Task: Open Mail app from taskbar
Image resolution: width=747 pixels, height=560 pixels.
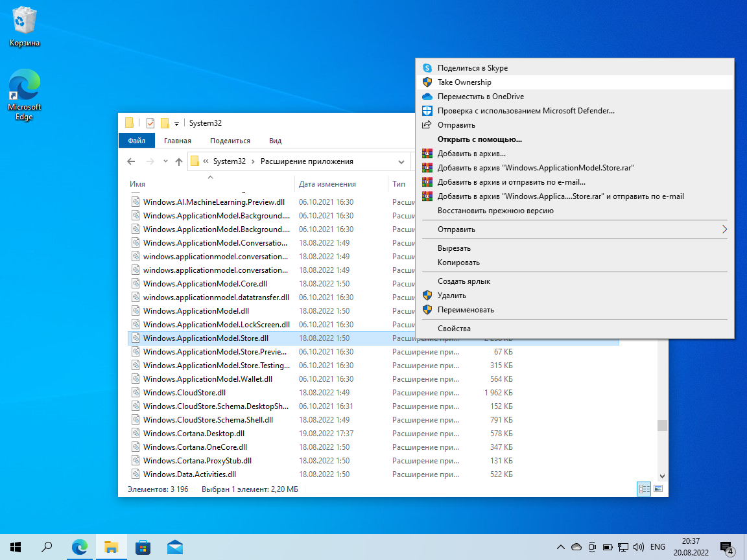Action: [x=175, y=547]
